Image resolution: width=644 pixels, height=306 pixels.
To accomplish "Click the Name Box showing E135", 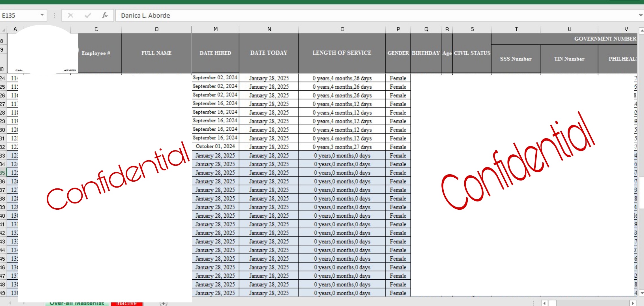I will [x=19, y=16].
